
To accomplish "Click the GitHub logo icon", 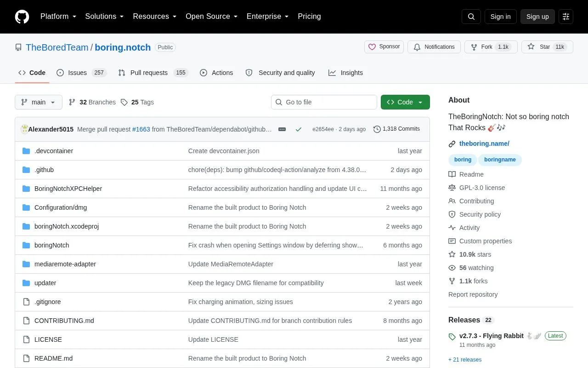I will coord(22,17).
